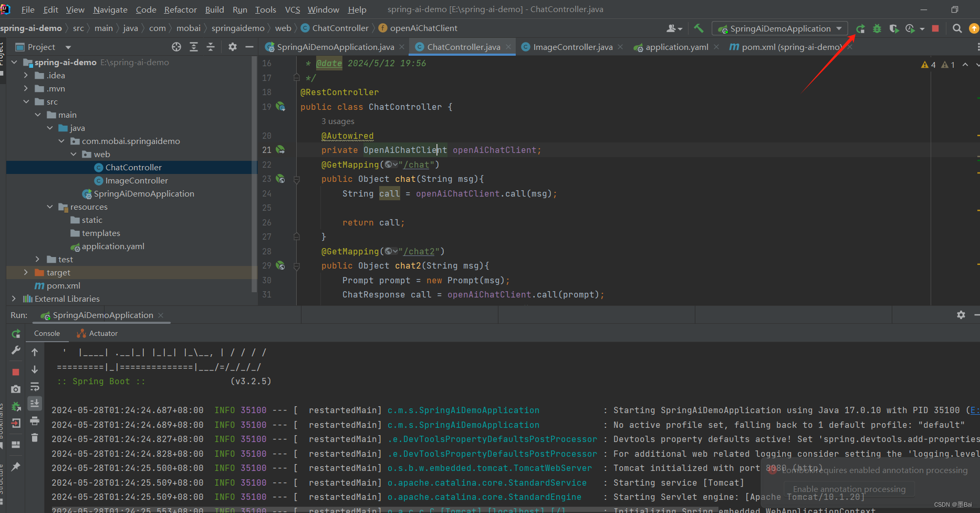
Task: Collapse the resources folder
Action: (x=50, y=207)
